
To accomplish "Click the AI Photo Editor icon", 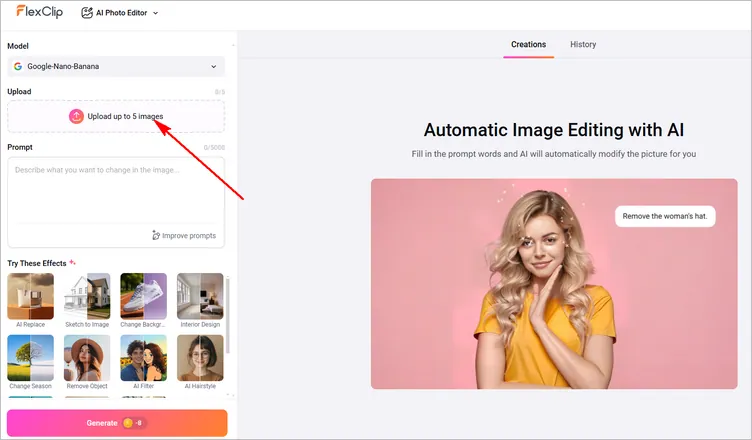I will [x=87, y=13].
